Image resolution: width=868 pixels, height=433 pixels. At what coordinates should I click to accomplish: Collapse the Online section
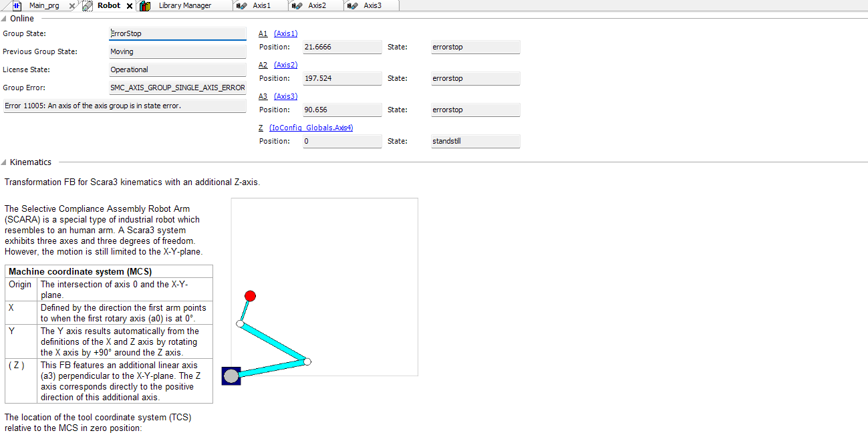click(5, 19)
